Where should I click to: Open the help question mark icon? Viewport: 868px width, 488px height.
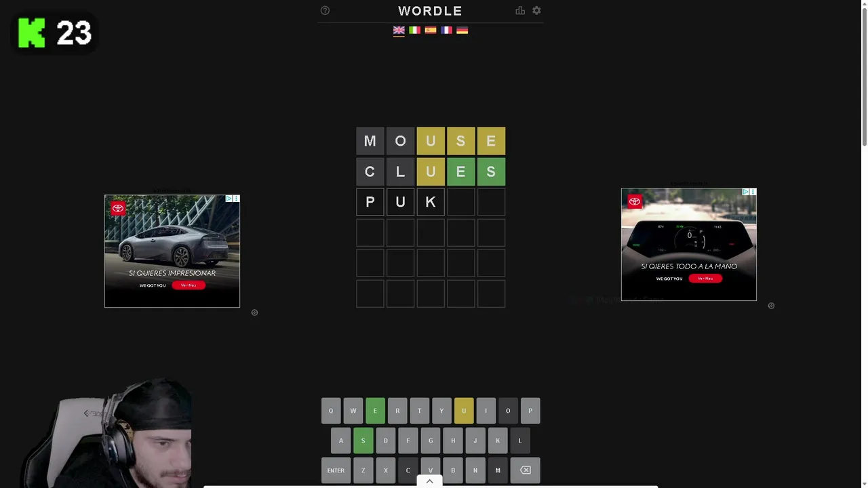click(x=325, y=10)
